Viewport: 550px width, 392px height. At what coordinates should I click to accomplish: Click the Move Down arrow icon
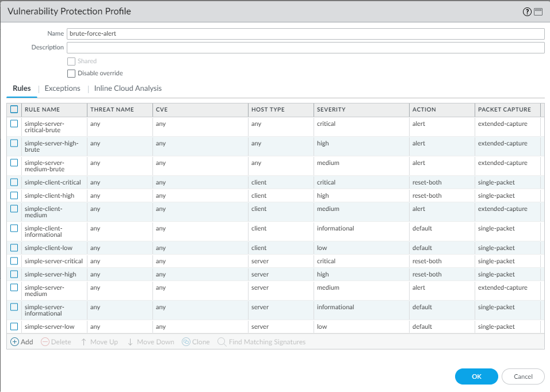(130, 342)
